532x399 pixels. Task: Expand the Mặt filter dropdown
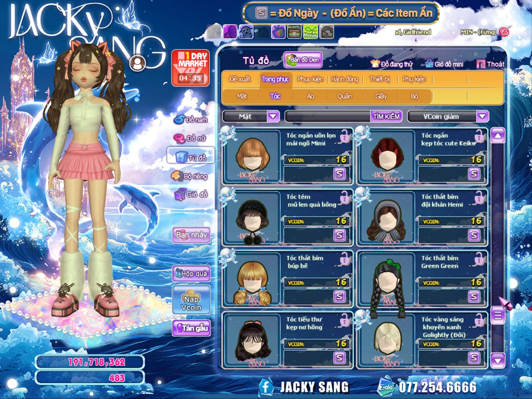[x=273, y=116]
